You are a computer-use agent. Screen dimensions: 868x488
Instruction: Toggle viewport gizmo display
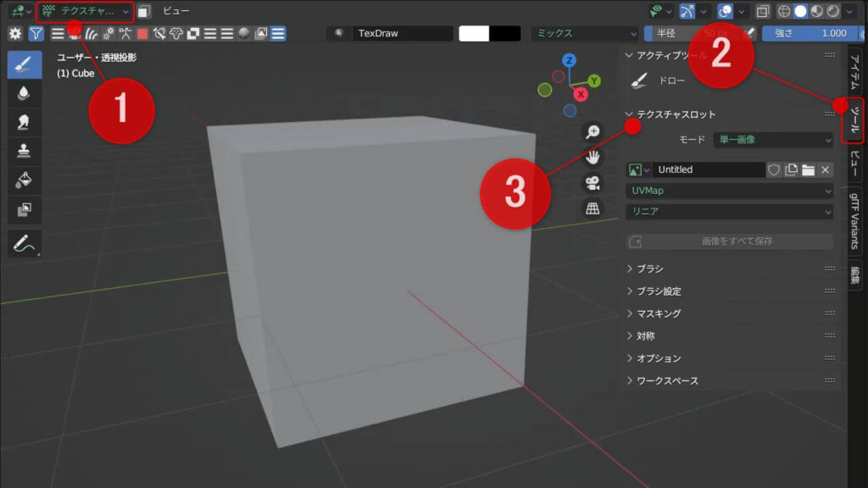[687, 11]
